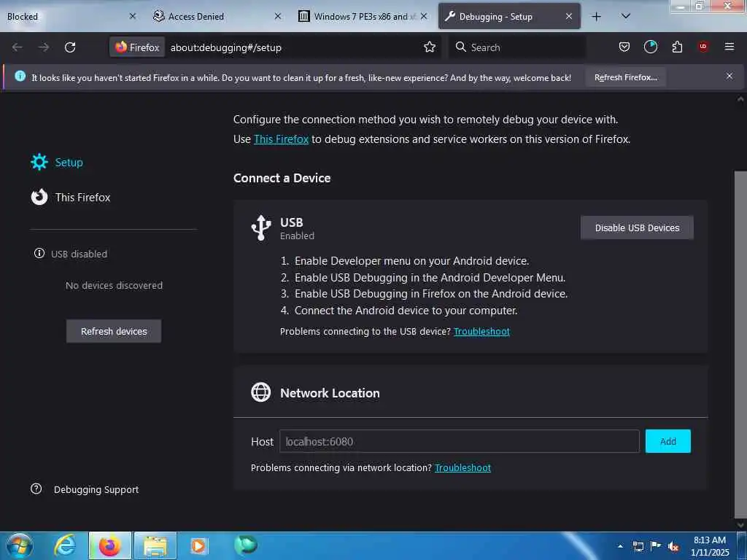Screen dimensions: 747x560
Task: Open a new tab with plus icon
Action: (x=597, y=17)
